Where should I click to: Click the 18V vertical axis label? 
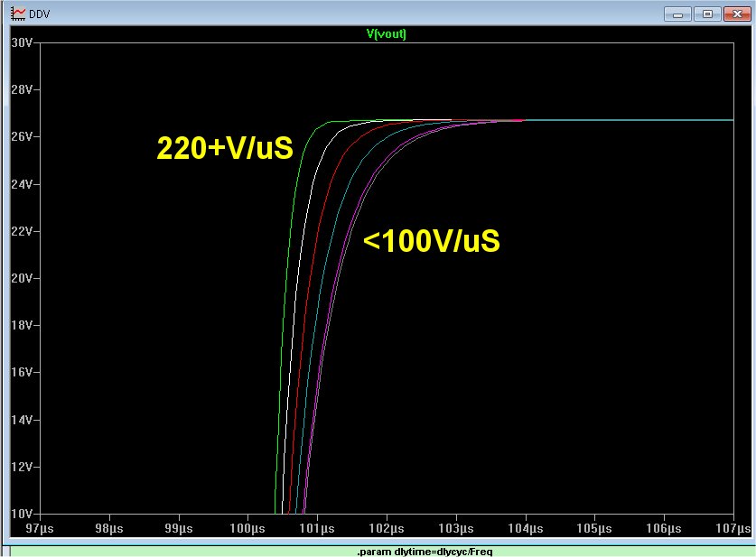tap(22, 325)
